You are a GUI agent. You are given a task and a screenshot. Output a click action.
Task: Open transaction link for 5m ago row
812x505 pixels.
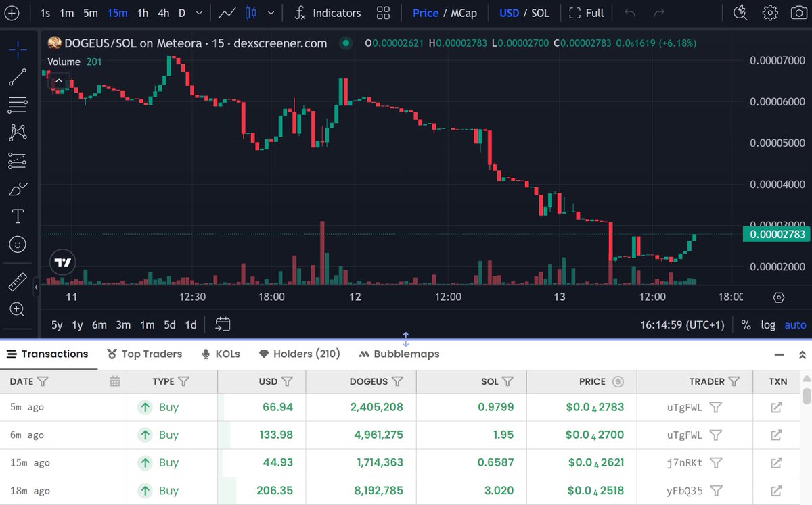776,407
